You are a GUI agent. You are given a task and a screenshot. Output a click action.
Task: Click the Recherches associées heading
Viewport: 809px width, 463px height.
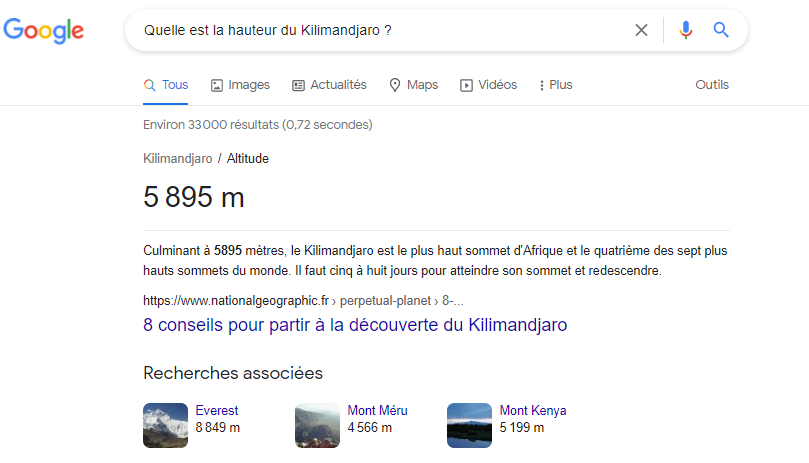(x=233, y=373)
